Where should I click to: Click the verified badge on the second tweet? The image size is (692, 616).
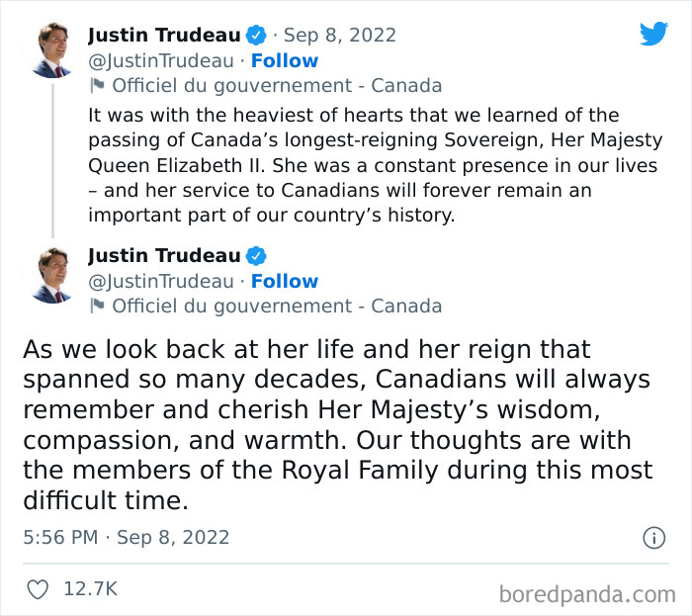click(x=256, y=256)
